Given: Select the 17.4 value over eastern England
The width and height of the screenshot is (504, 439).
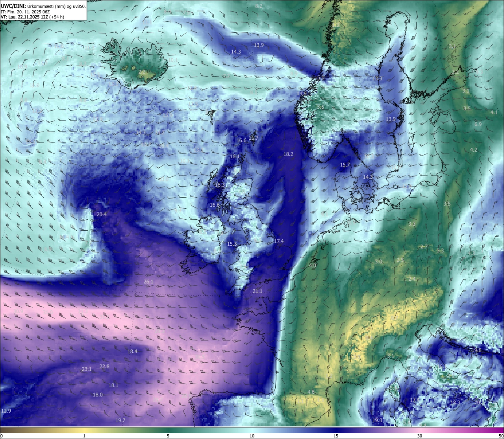Looking at the screenshot, I should pyautogui.click(x=279, y=241).
